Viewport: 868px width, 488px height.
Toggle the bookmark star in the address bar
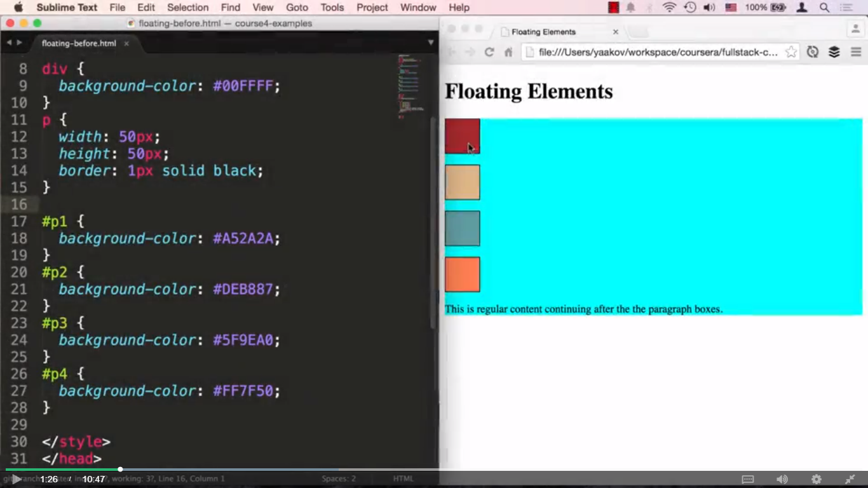(790, 53)
